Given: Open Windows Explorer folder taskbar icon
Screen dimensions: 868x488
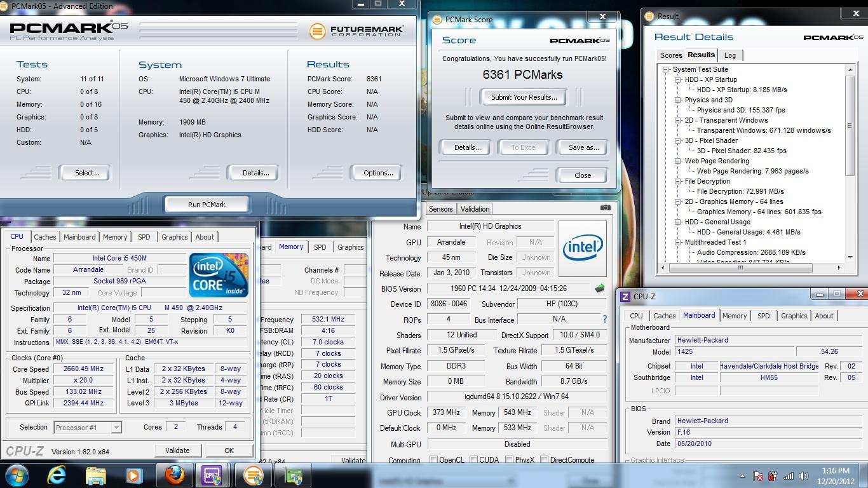Looking at the screenshot, I should (95, 475).
